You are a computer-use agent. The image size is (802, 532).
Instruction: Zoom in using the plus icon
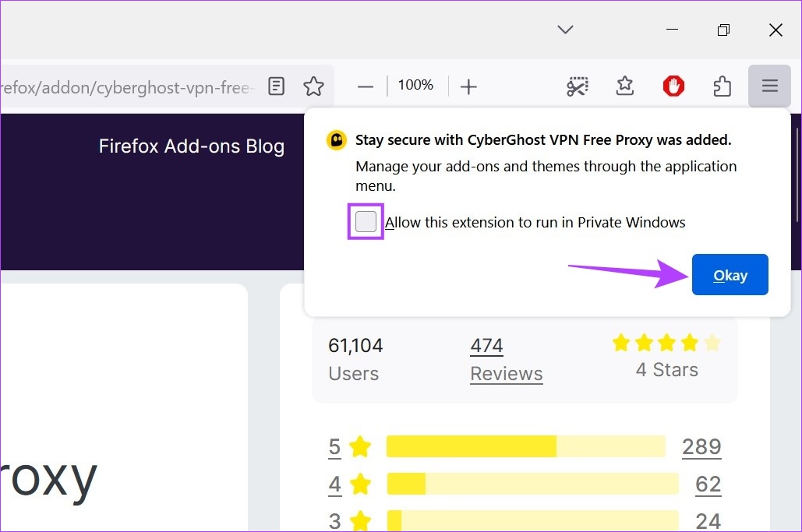pos(468,86)
